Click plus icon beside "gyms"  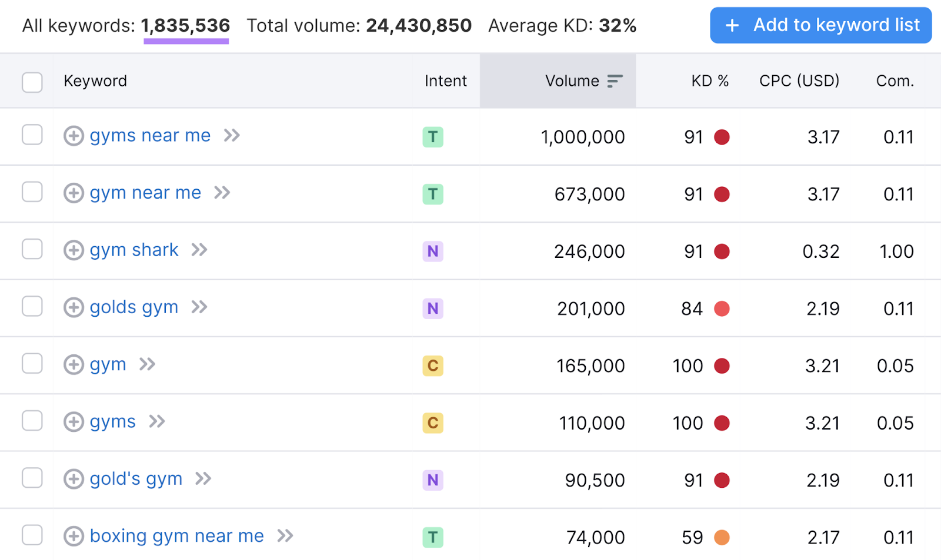(x=73, y=422)
